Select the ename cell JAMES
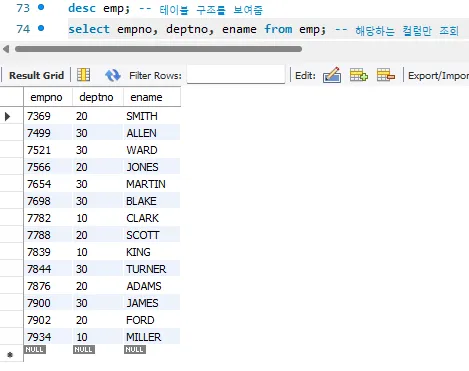 click(152, 303)
